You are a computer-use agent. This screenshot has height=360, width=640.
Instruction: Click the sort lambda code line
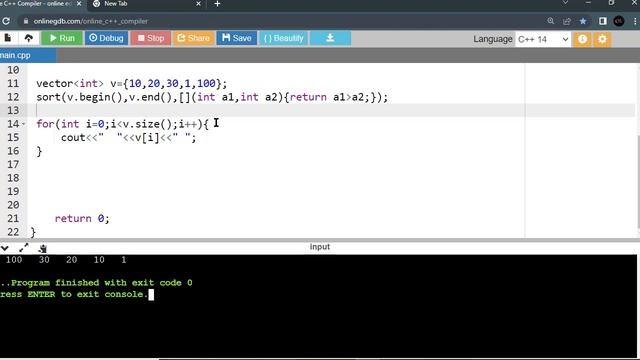tap(212, 97)
